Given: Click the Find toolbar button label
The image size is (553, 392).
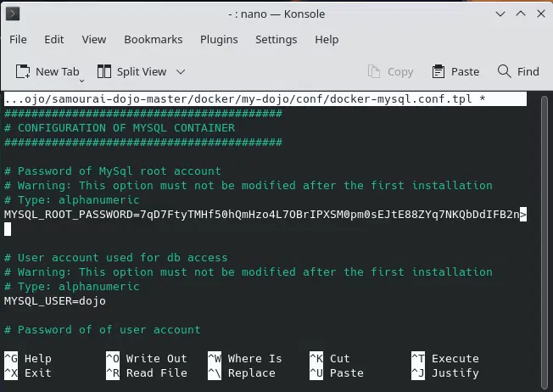Looking at the screenshot, I should [x=528, y=72].
